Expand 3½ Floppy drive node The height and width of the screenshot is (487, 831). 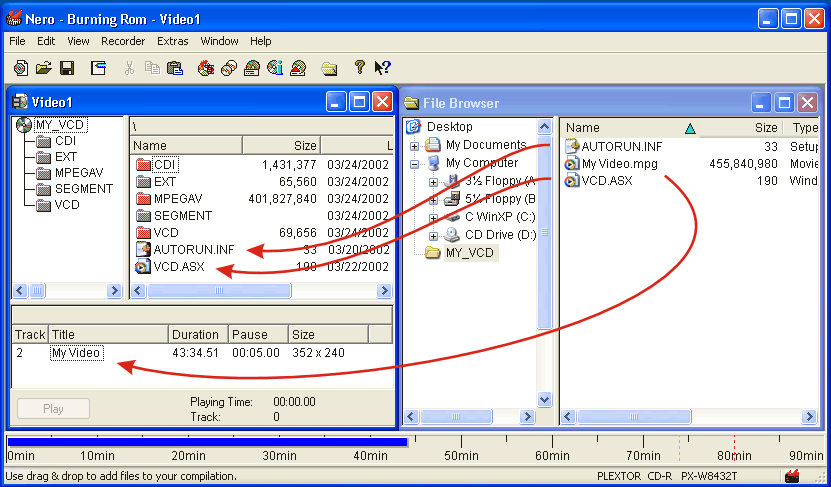[x=433, y=182]
